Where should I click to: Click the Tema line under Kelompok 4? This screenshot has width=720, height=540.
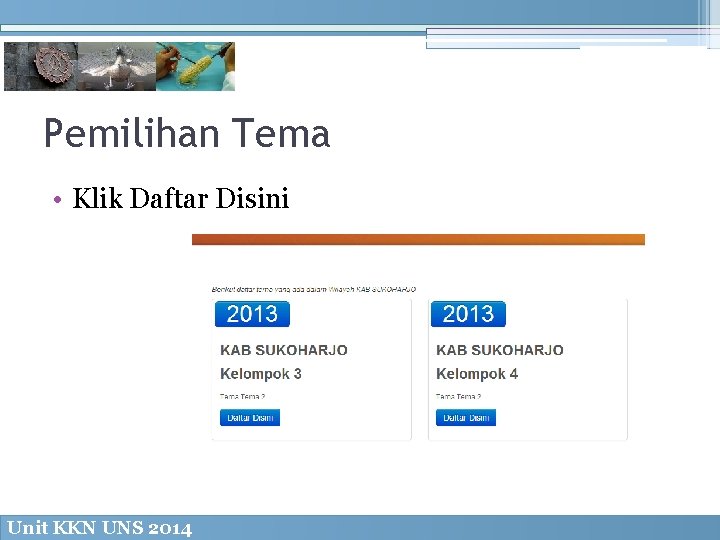458,396
